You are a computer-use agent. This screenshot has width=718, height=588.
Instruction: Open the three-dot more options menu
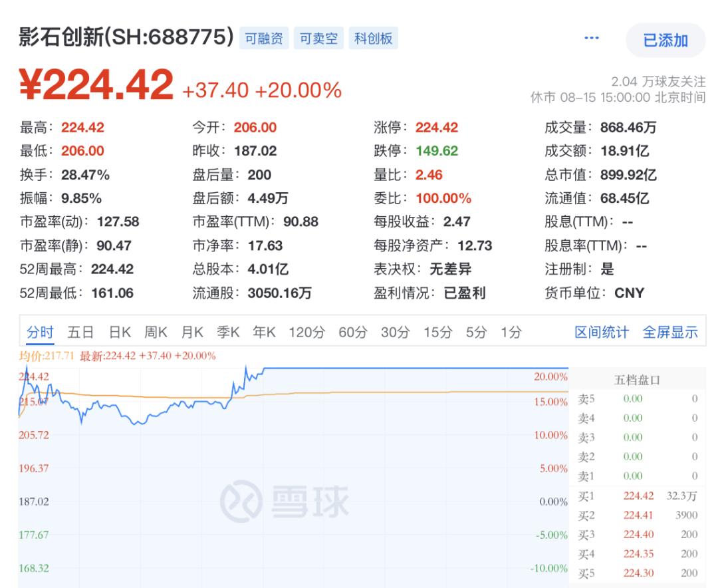click(x=592, y=37)
